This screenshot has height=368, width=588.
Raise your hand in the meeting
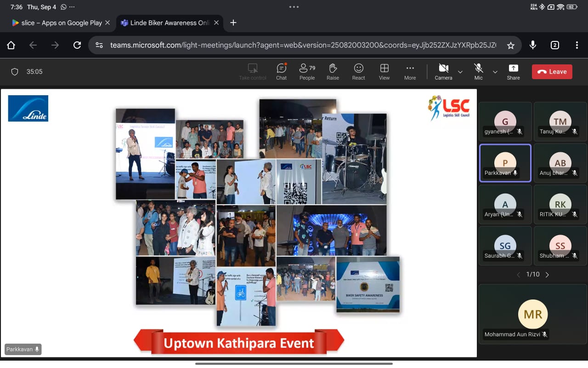click(333, 71)
